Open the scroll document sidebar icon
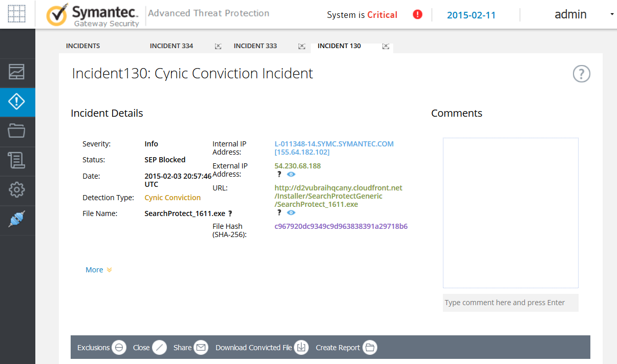 17,161
